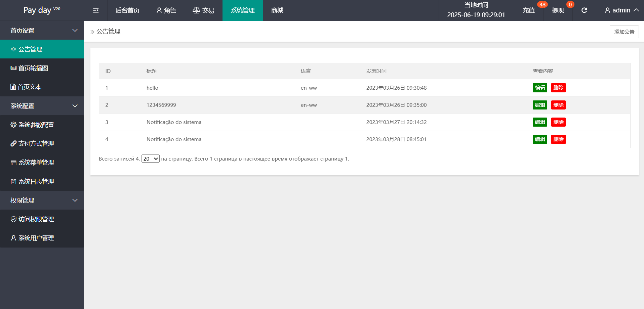Click the document icon beside 首页文本

click(x=13, y=87)
